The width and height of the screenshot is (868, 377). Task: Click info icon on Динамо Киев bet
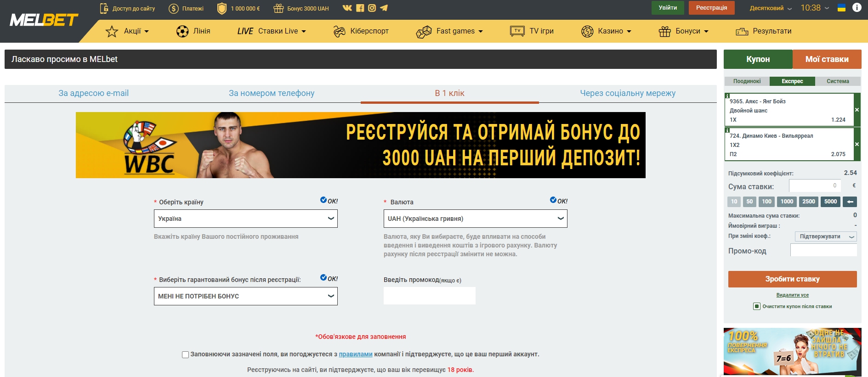click(x=727, y=130)
